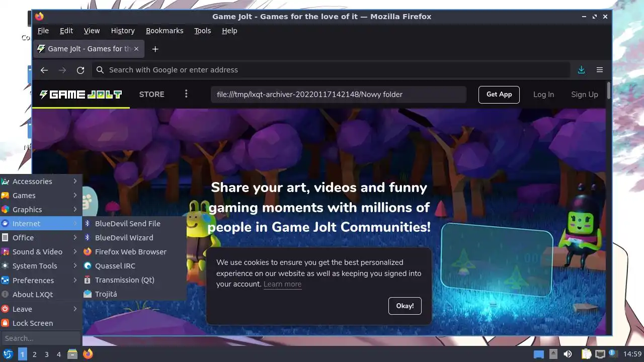This screenshot has width=644, height=362.
Task: Launch BlueDevil Send File
Action: point(134,224)
